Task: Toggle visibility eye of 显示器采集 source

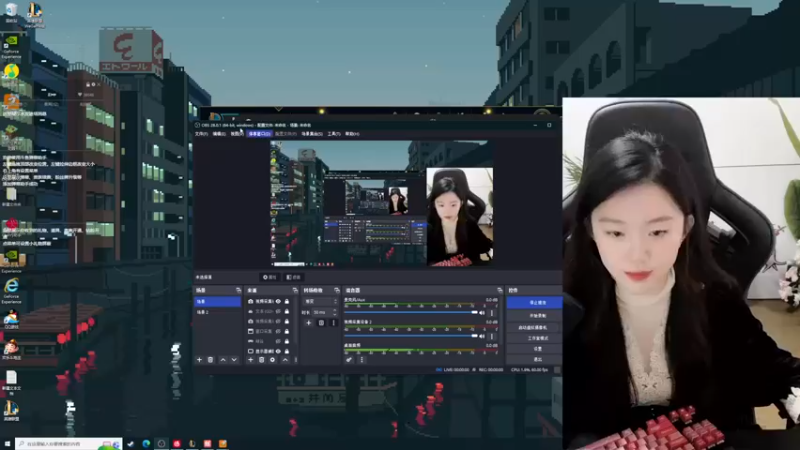Action: point(278,351)
